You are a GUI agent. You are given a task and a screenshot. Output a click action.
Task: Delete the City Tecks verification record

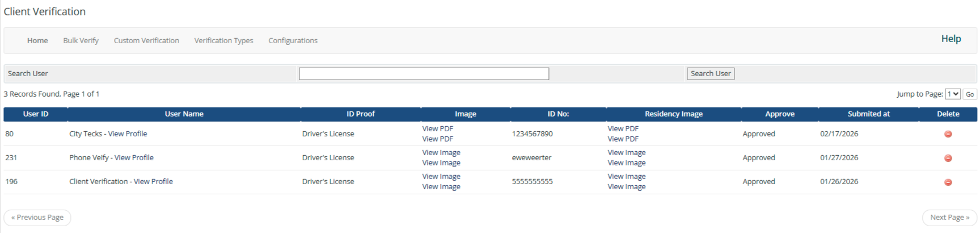(x=948, y=134)
